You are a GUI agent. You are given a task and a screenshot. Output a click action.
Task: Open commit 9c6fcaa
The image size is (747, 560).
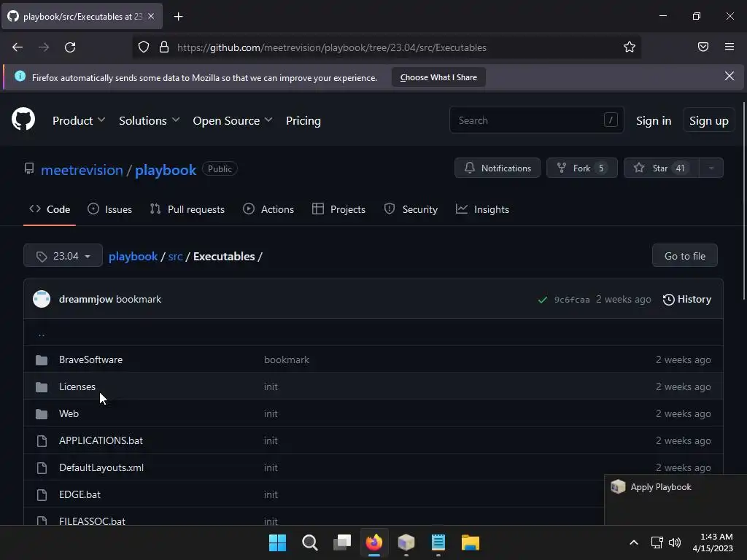pyautogui.click(x=572, y=300)
